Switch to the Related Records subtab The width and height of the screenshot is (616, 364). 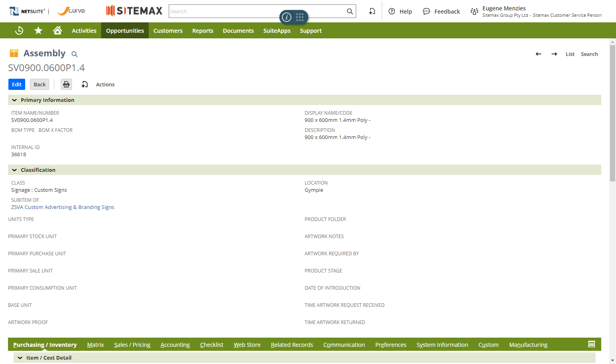(292, 344)
